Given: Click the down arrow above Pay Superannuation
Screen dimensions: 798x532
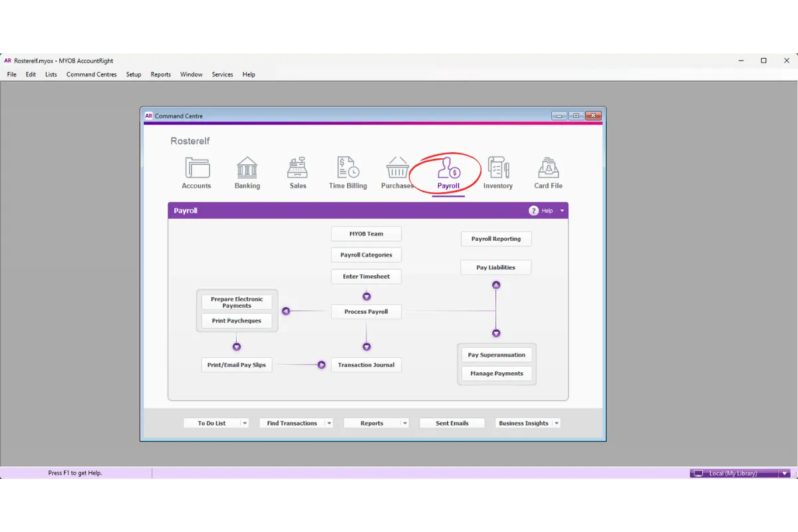Looking at the screenshot, I should [x=496, y=333].
